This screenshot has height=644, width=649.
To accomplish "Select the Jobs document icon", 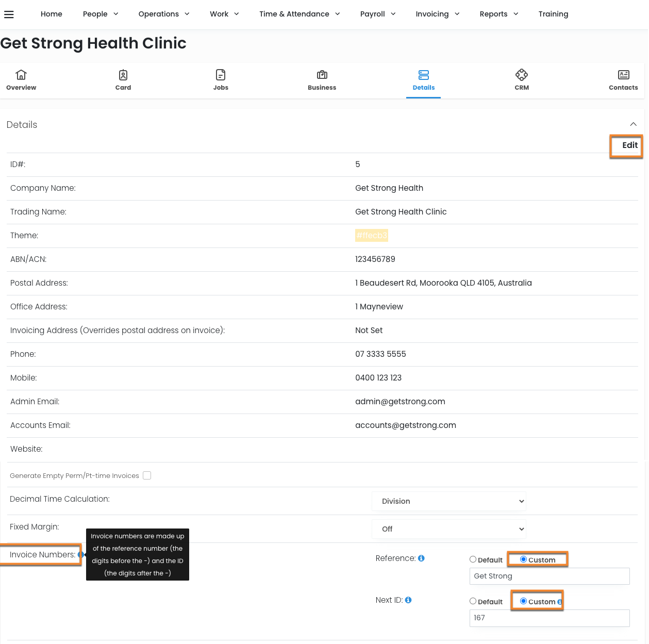I will click(x=221, y=75).
